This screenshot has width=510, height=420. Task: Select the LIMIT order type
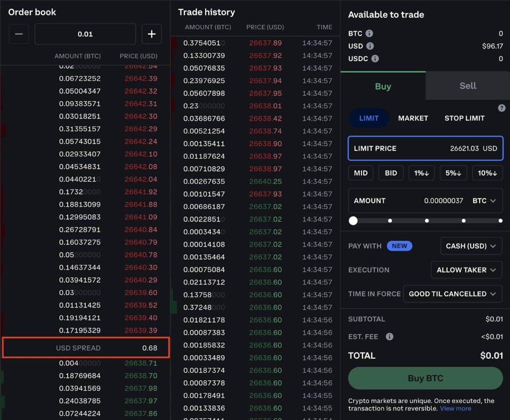(x=369, y=118)
